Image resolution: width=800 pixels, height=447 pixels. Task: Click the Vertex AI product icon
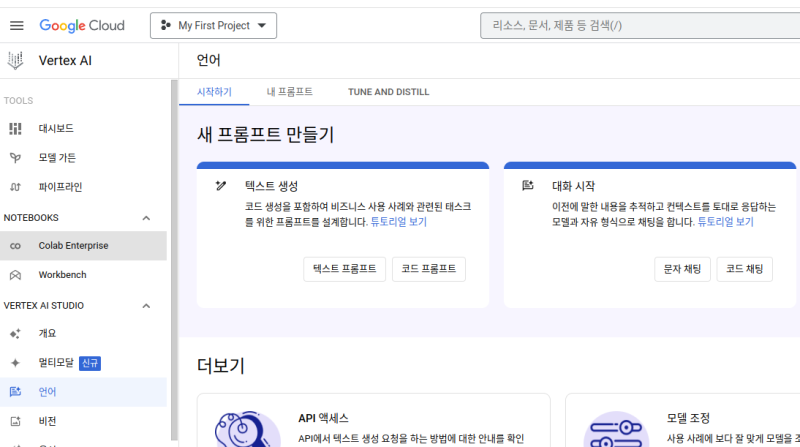(x=15, y=60)
